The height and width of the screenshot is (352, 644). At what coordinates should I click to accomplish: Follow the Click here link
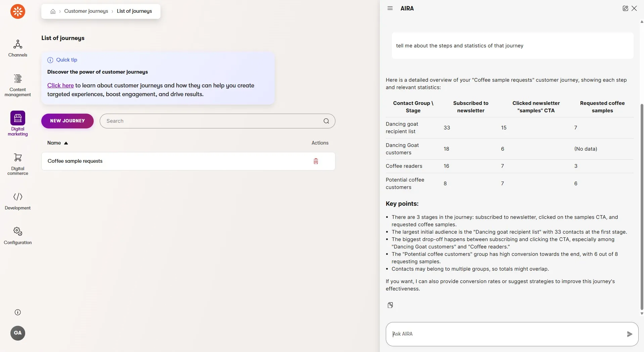[60, 85]
